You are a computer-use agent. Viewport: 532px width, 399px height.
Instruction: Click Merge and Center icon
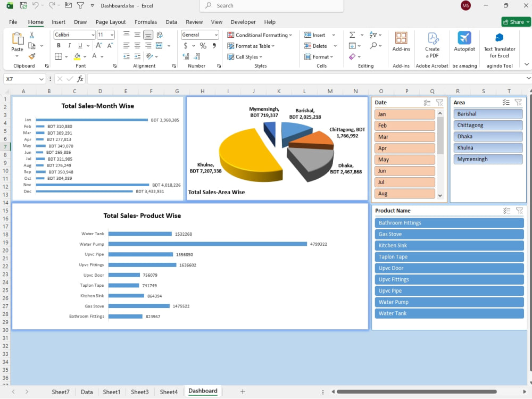tap(159, 45)
